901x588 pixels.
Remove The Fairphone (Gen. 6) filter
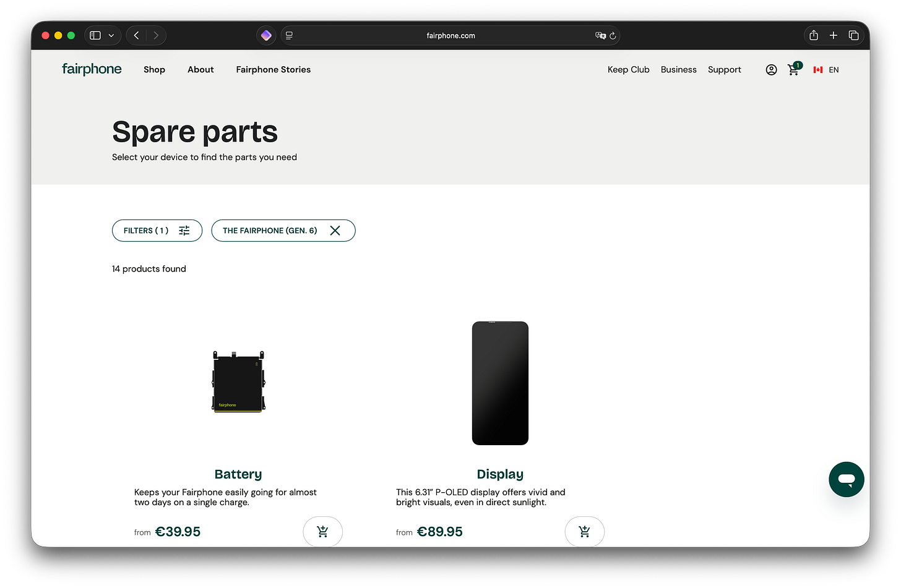pyautogui.click(x=335, y=231)
